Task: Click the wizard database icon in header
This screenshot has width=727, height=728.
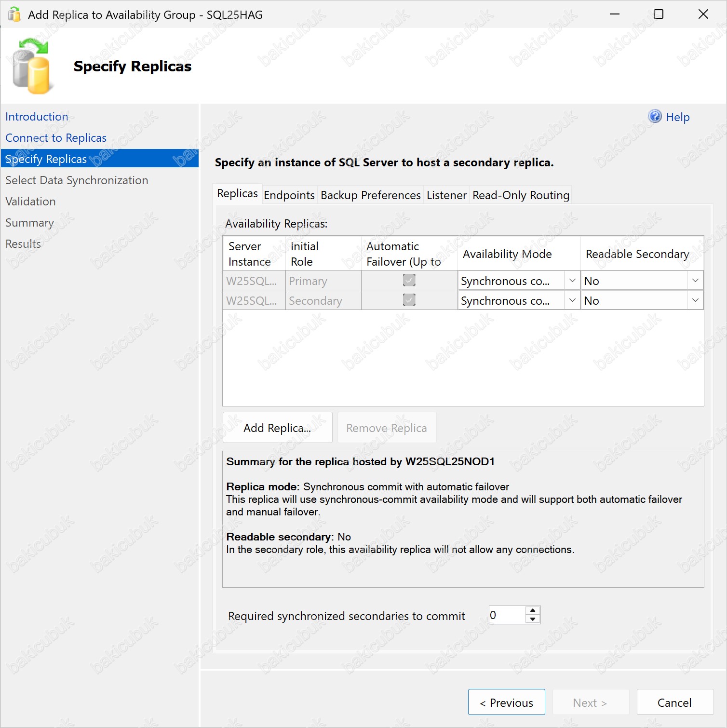Action: point(31,67)
